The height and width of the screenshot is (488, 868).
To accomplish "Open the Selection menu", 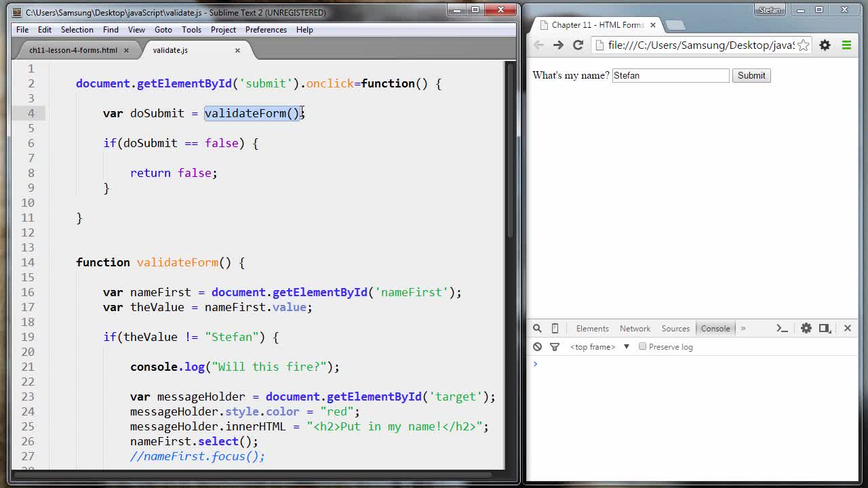I will 77,30.
